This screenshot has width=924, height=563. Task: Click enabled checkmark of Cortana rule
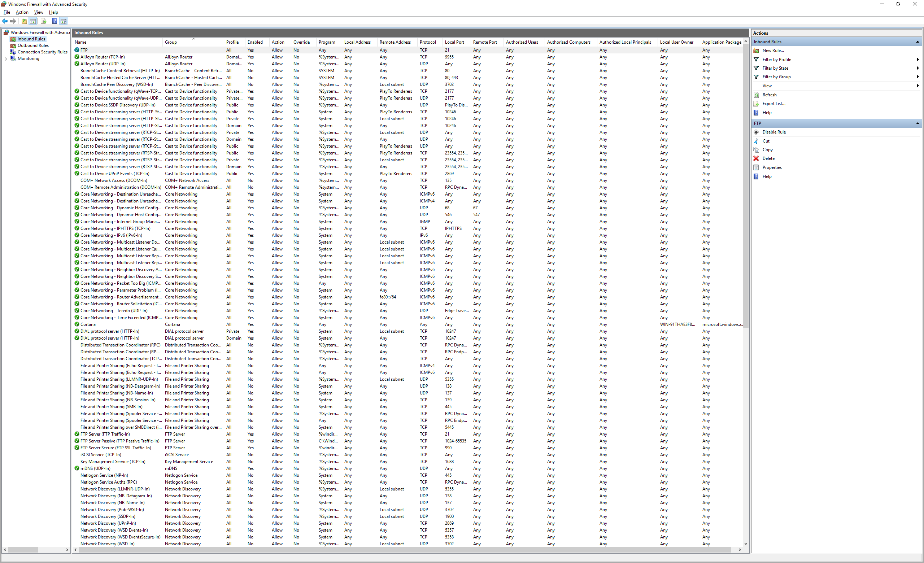coord(77,324)
